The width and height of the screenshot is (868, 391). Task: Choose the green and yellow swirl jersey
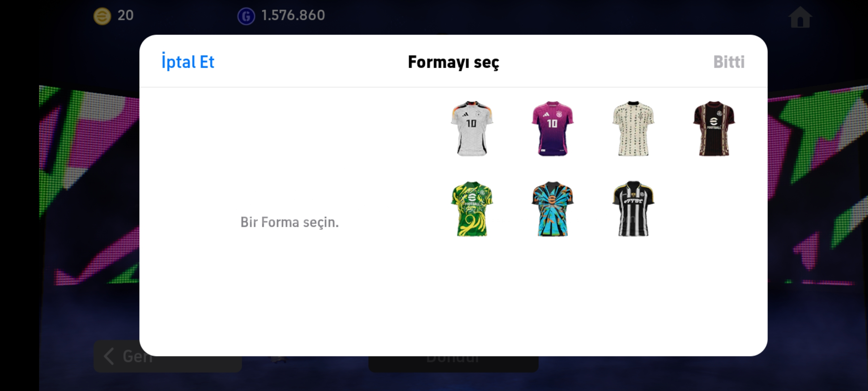(x=472, y=209)
